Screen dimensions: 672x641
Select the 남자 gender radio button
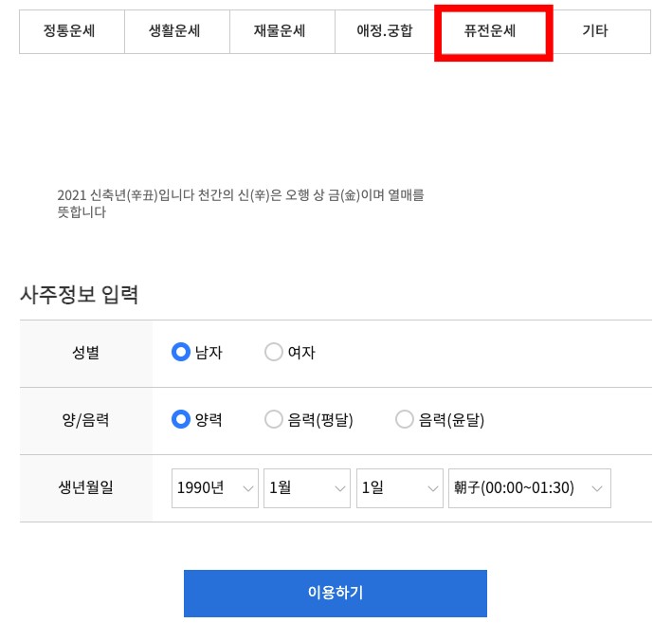coord(181,353)
